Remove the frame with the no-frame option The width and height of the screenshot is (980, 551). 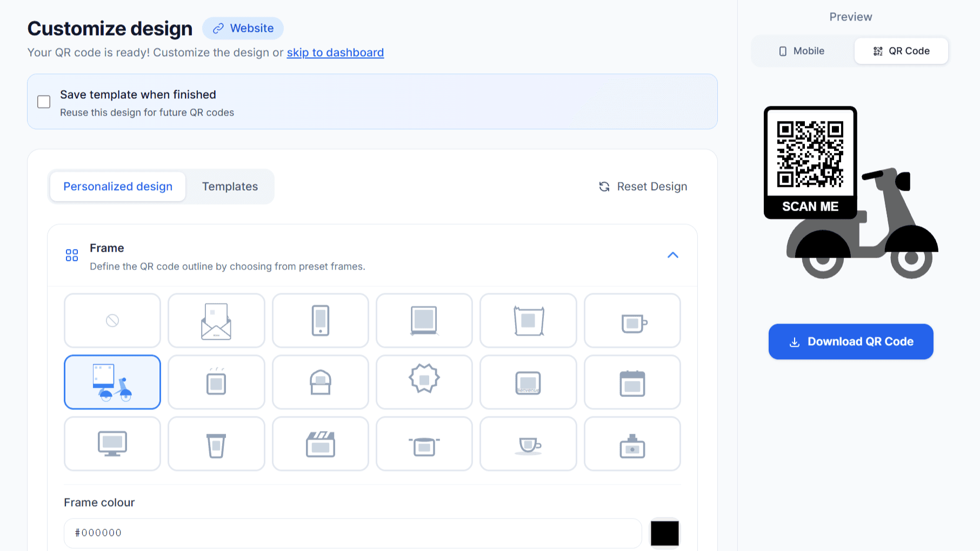(x=112, y=320)
